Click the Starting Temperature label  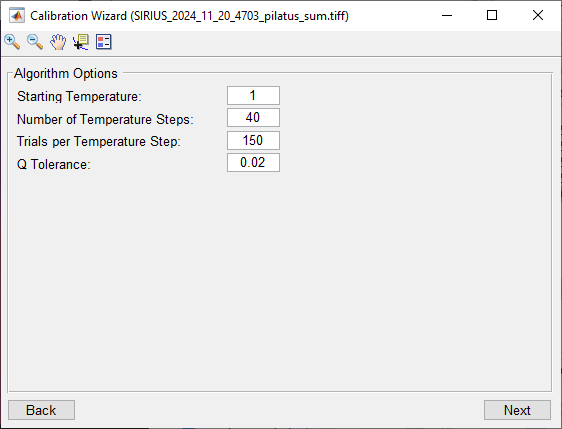point(79,96)
